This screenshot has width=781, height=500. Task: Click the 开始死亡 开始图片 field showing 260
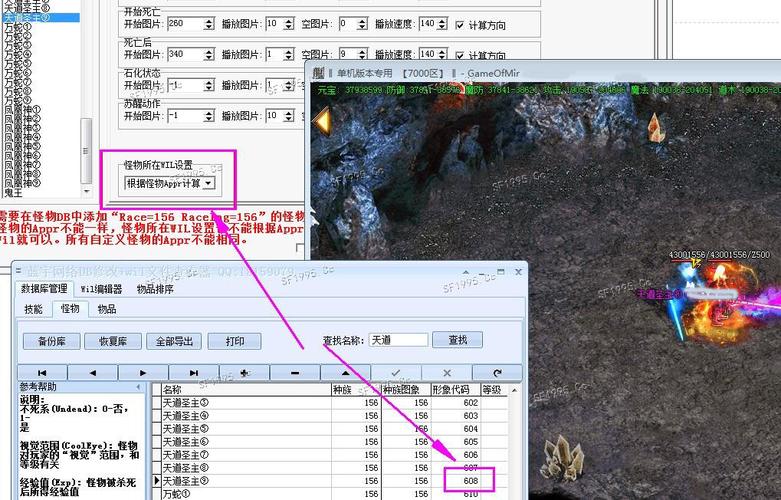[185, 24]
